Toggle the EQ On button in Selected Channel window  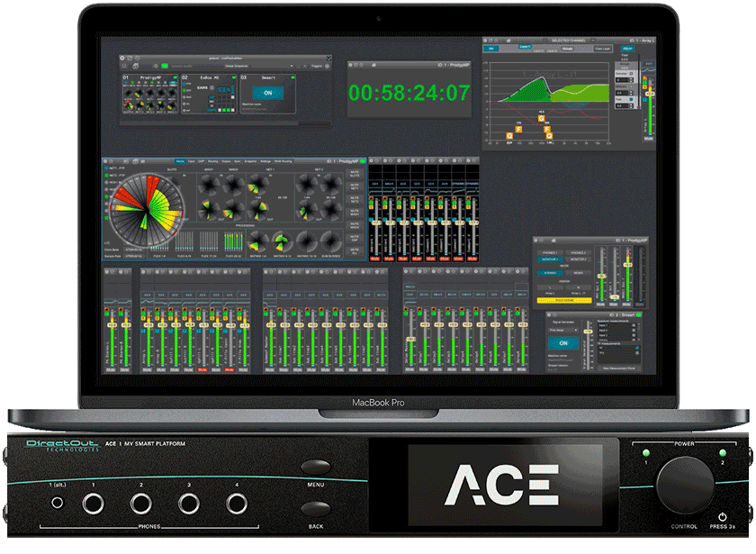[491, 49]
